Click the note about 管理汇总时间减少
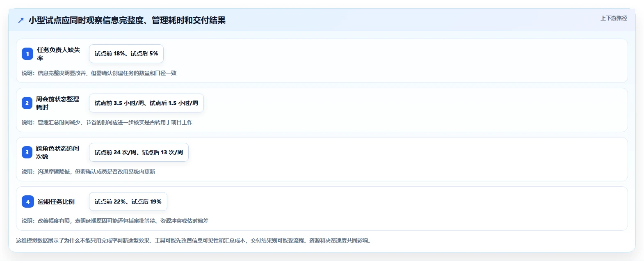The height and width of the screenshot is (261, 644). 107,122
